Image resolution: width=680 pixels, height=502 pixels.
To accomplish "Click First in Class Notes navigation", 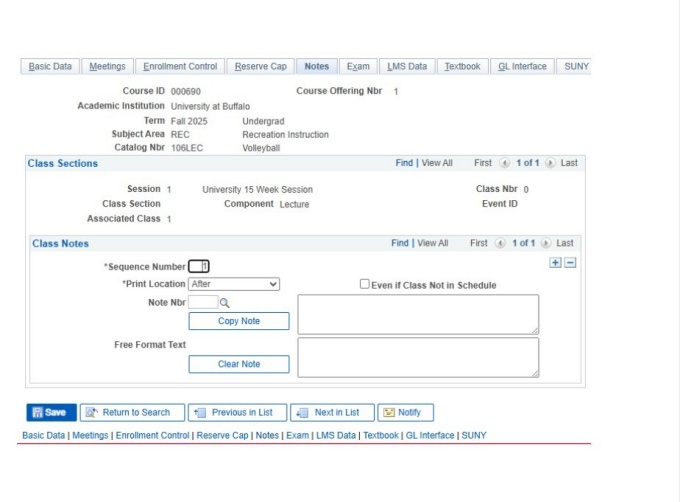I will point(479,243).
